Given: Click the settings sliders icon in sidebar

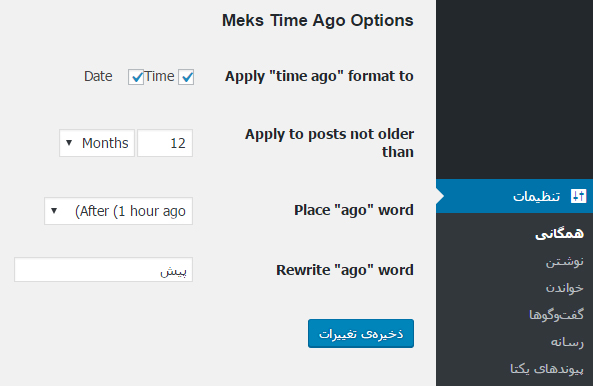Looking at the screenshot, I should (x=578, y=196).
